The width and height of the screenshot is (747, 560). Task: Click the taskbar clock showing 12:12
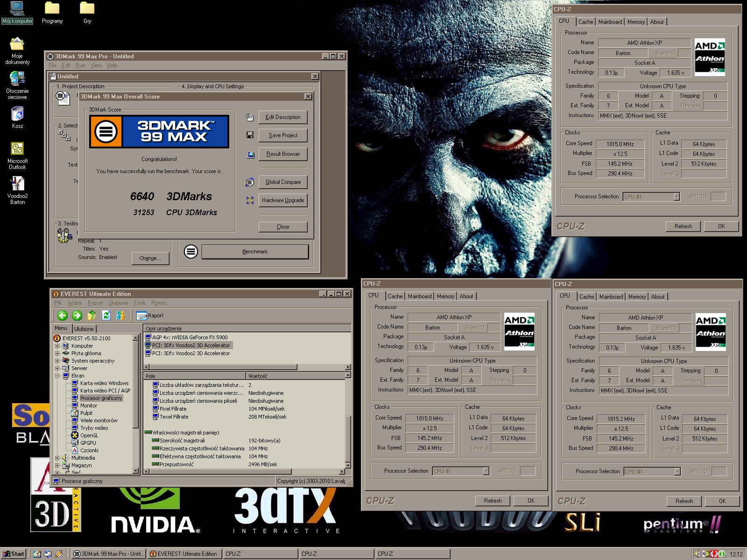point(736,554)
